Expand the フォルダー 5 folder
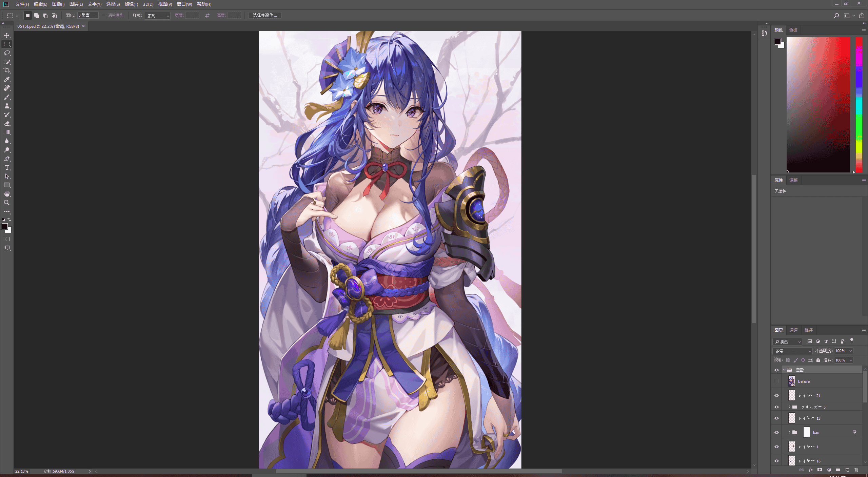Screen dimensions: 868x477 [x=789, y=407]
